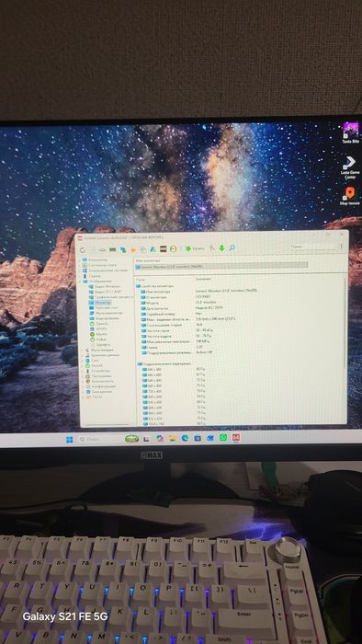Expand the Хранение данных tree node
362x644 pixels.
pos(83,356)
